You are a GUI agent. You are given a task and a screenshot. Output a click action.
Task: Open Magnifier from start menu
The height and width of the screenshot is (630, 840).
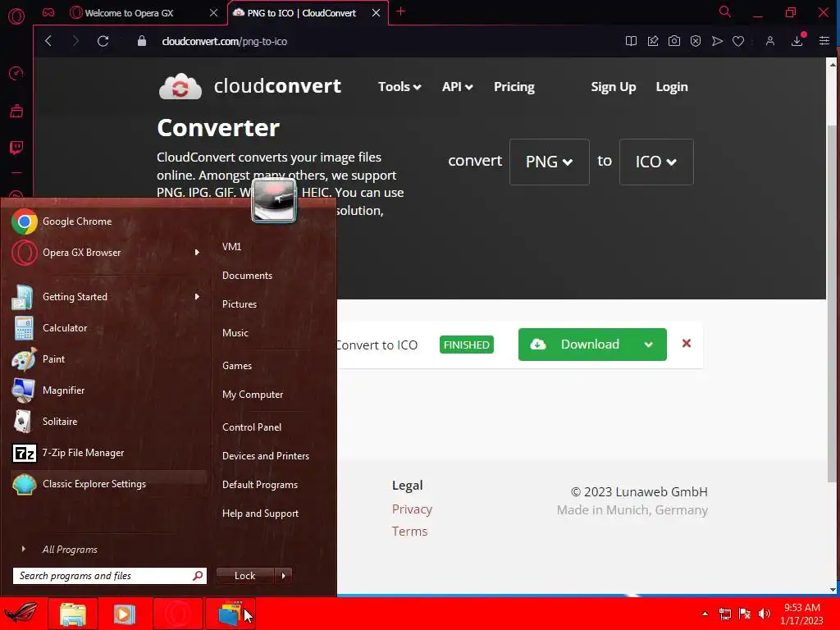click(x=107, y=390)
